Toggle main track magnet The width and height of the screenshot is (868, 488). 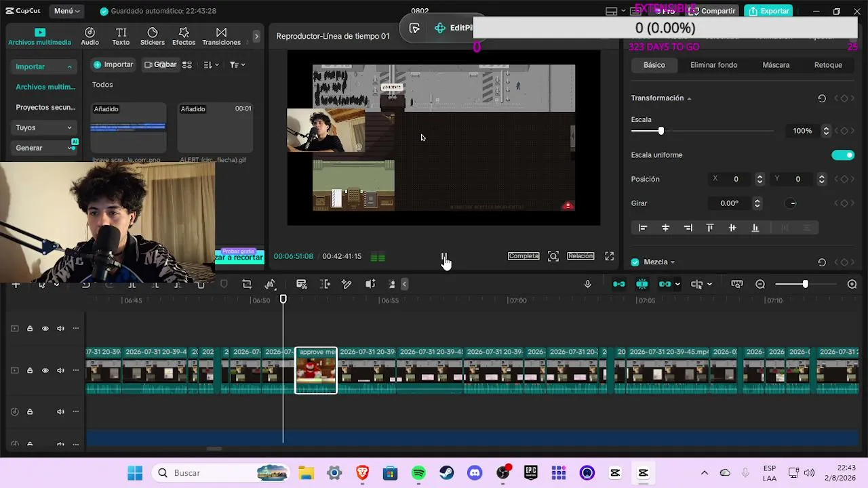point(619,284)
